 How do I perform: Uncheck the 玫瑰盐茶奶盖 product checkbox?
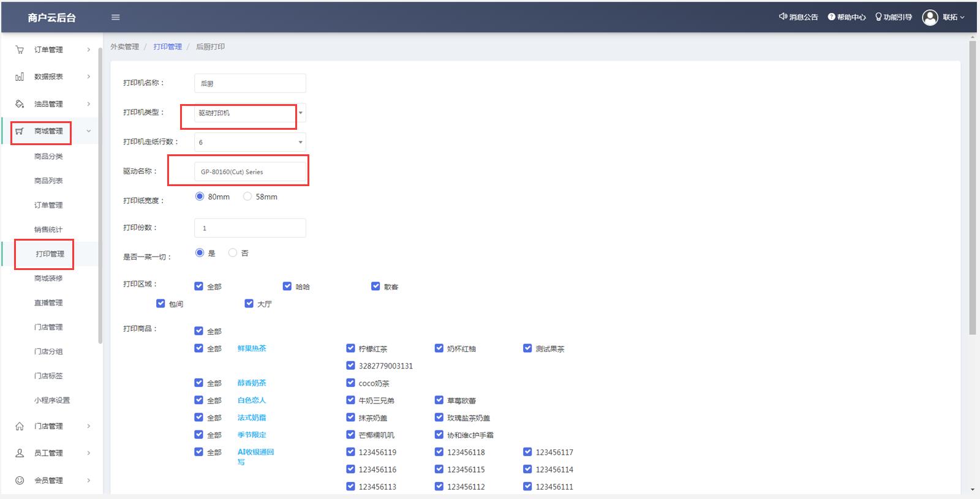click(x=439, y=418)
